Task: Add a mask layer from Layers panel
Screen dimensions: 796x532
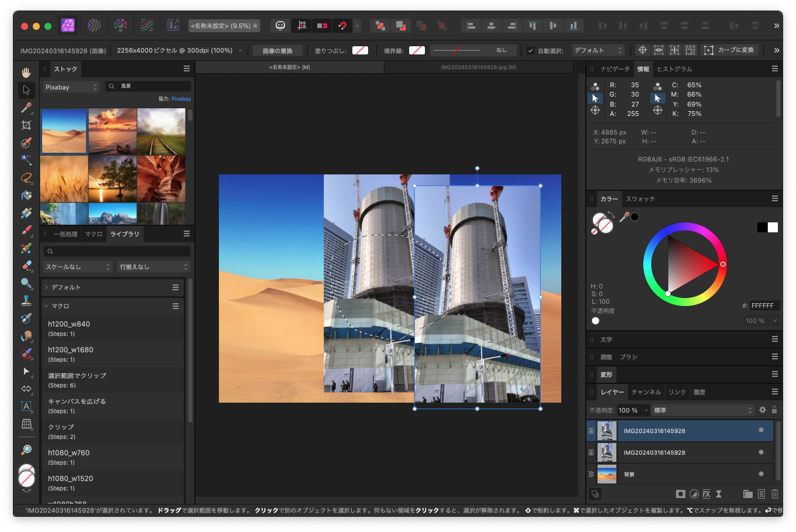Action: tap(680, 494)
